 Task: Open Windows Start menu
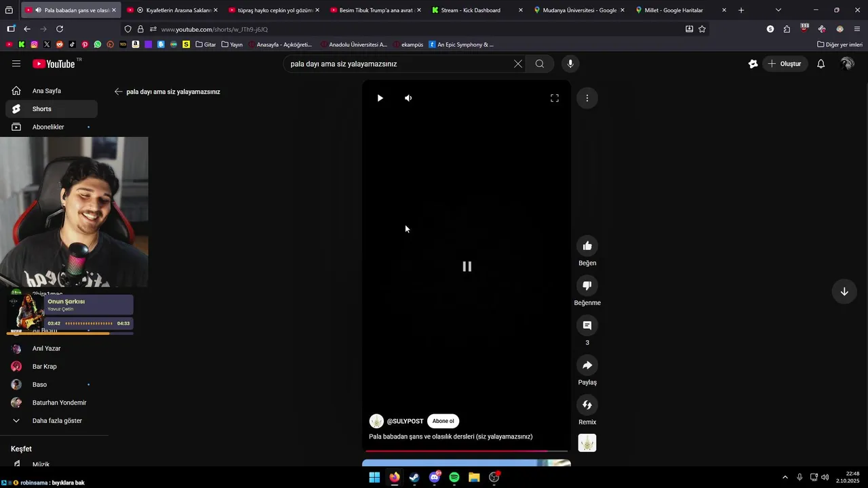[x=374, y=477]
